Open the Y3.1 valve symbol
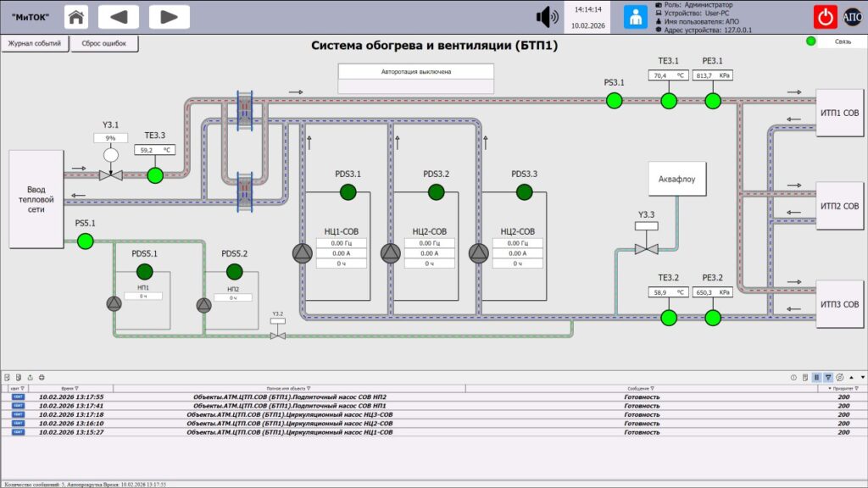The image size is (868, 488). coord(111,175)
